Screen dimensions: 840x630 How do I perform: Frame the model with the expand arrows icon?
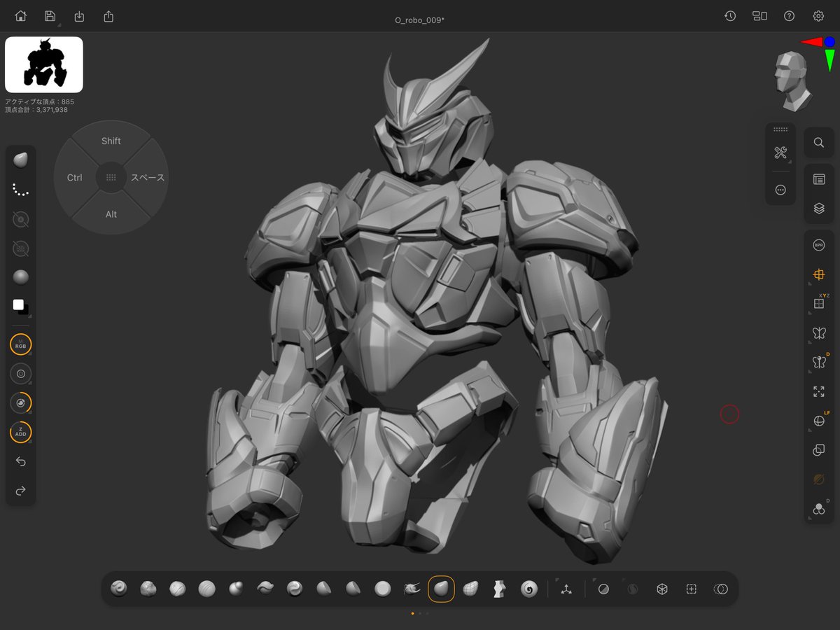(819, 392)
